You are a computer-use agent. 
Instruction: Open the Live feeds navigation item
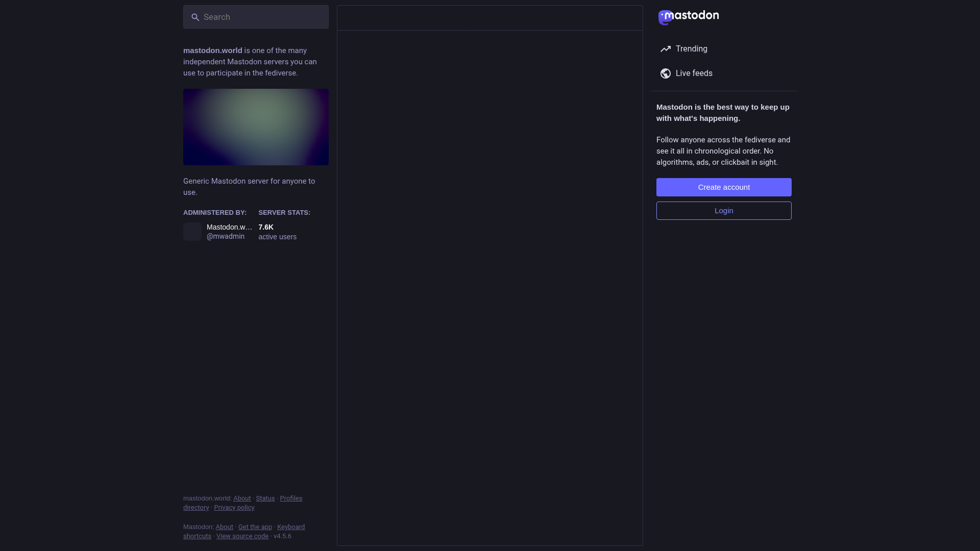tap(694, 73)
